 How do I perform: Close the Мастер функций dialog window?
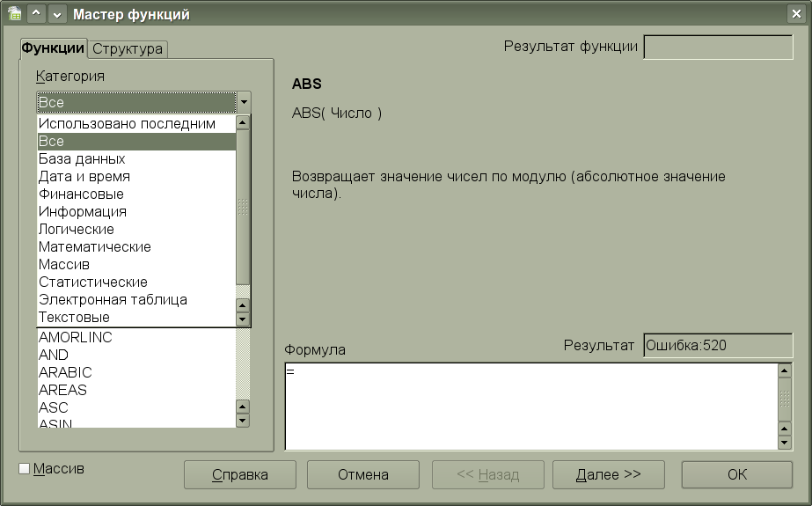[797, 14]
